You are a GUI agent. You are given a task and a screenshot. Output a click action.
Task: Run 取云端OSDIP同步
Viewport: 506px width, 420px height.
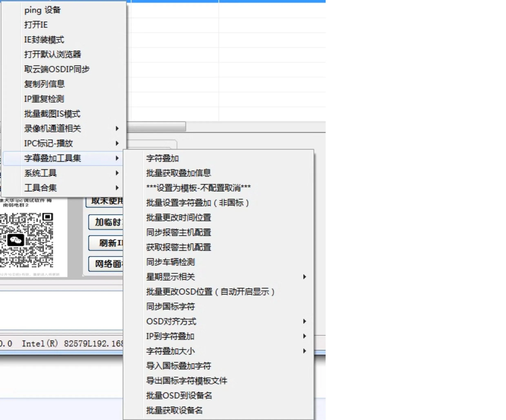[57, 69]
